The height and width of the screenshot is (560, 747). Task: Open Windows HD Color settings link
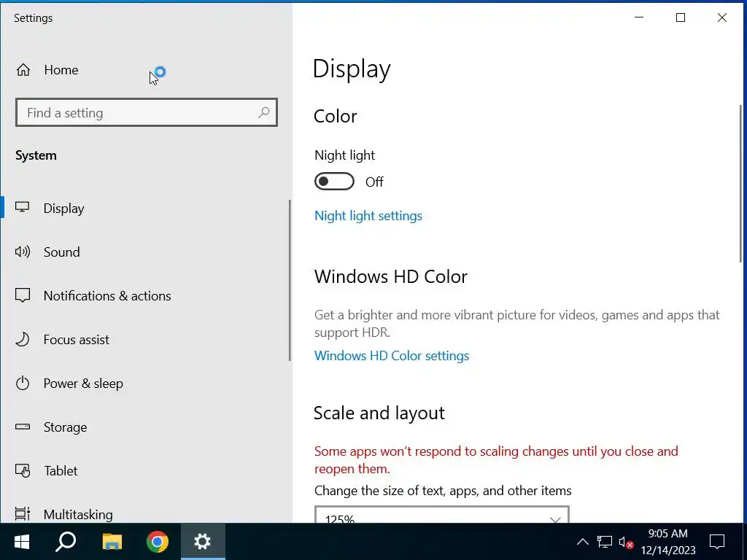coord(392,356)
